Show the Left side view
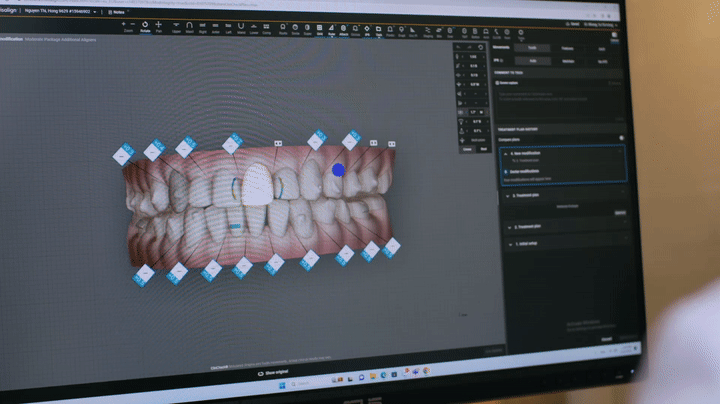The image size is (720, 404). (228, 28)
